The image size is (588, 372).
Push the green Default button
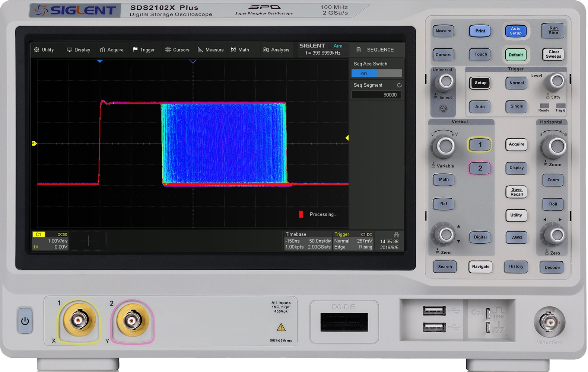516,55
